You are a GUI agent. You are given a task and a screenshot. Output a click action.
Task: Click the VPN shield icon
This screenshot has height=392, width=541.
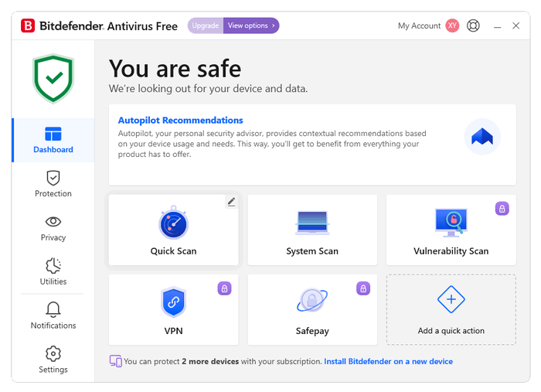[x=173, y=302]
